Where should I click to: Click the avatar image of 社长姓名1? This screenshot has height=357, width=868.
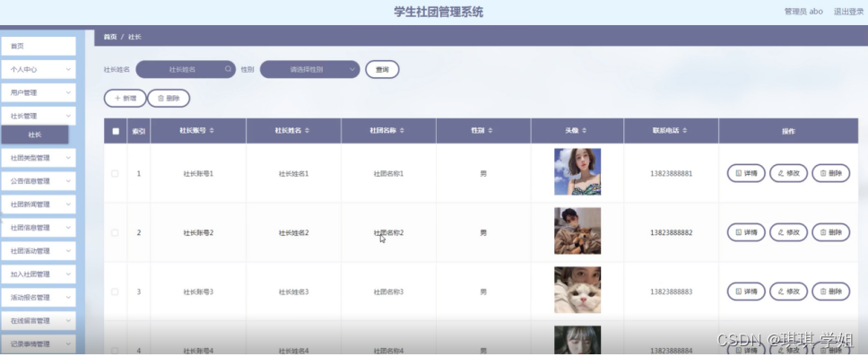[x=577, y=171]
